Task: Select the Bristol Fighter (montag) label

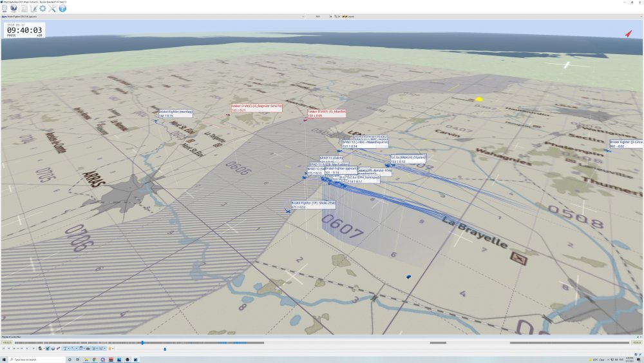Action: 175,113
